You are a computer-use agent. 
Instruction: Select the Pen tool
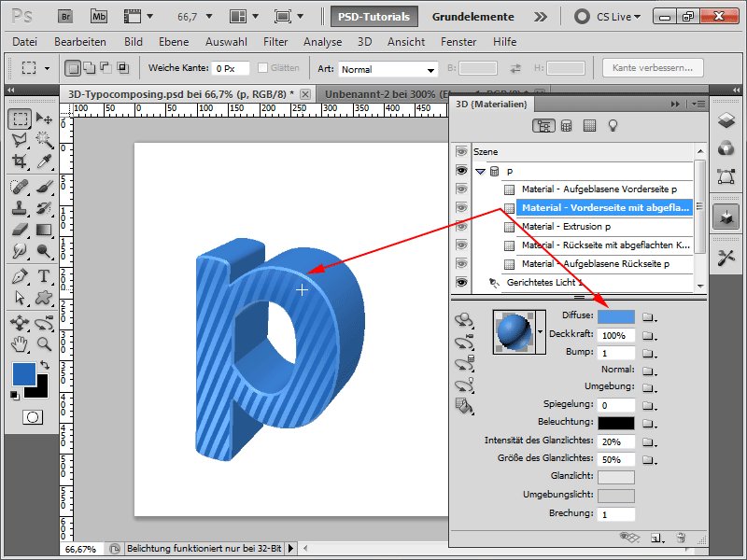[20, 276]
